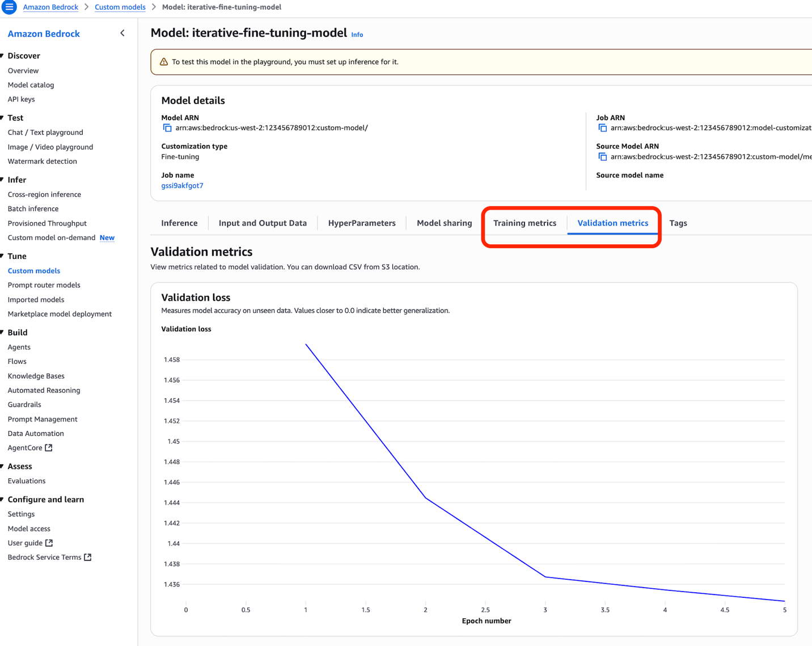Click the warning icon in the alert banner
Viewport: 812px width, 646px height.
(x=164, y=62)
